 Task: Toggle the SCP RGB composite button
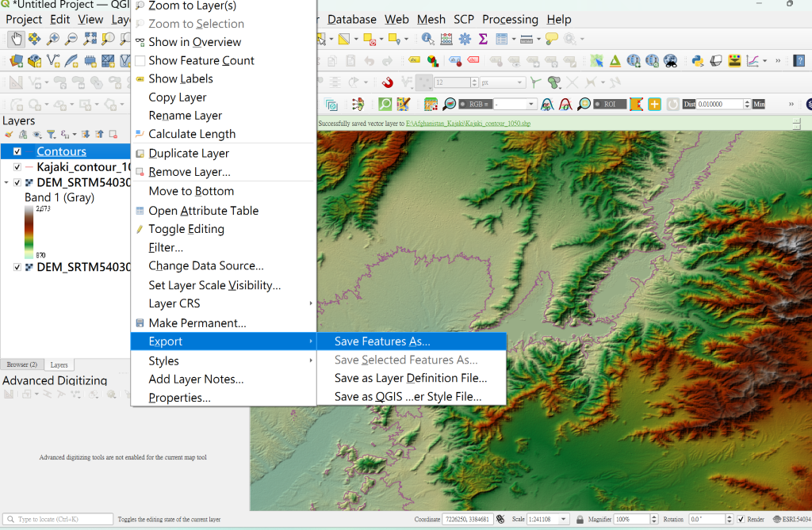474,104
